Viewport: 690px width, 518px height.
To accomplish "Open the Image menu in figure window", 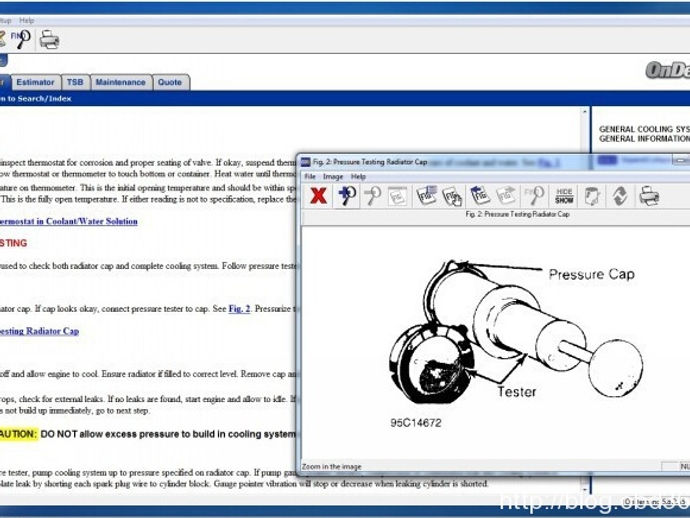I will pyautogui.click(x=333, y=176).
